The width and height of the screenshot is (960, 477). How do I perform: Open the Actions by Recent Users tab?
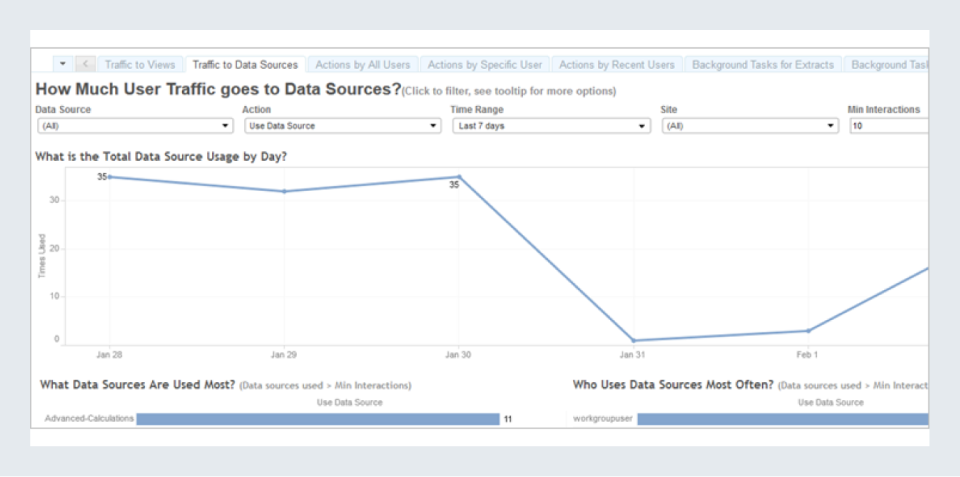coord(616,65)
